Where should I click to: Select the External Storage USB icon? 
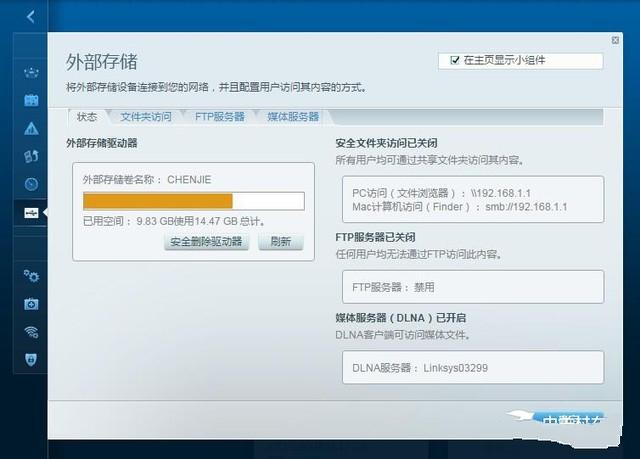31,213
